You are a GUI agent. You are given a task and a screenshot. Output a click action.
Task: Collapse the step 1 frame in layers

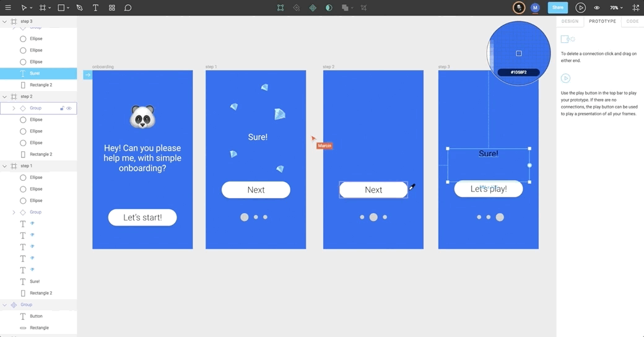tap(4, 166)
